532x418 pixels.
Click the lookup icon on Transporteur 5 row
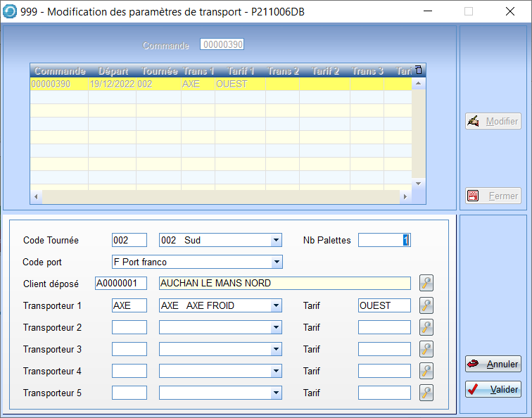coord(426,393)
